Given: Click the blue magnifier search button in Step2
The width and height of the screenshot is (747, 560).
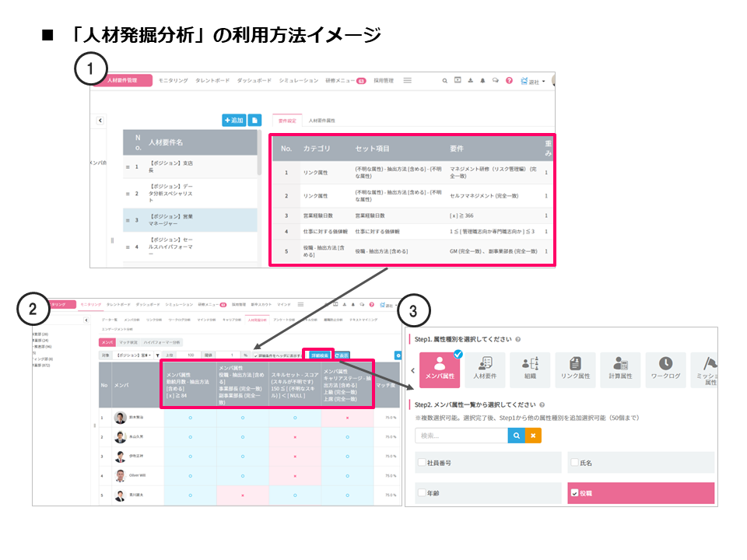Looking at the screenshot, I should tap(517, 436).
